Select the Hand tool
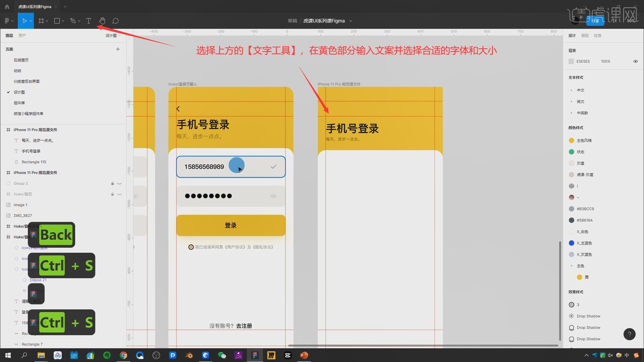Image resolution: width=644 pixels, height=362 pixels. pos(102,21)
